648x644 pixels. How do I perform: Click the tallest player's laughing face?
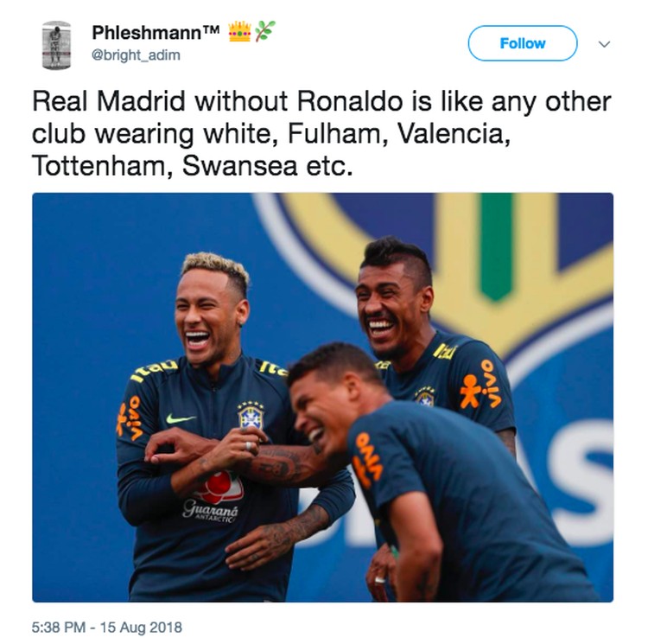[386, 306]
